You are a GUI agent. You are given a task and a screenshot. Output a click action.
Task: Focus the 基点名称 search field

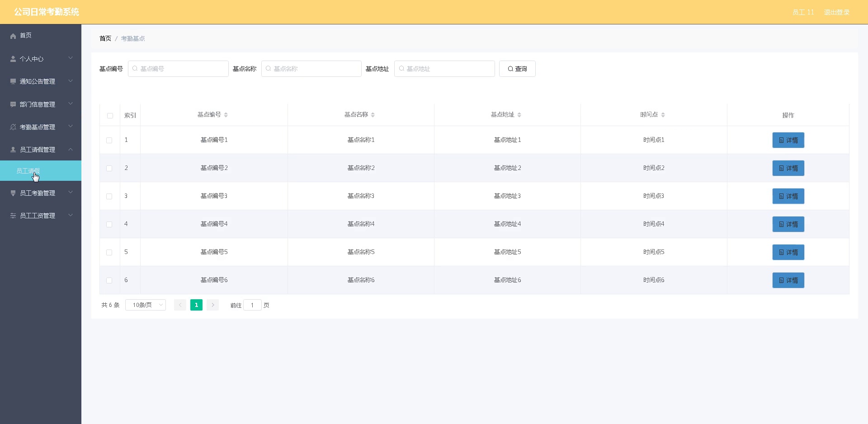[311, 69]
